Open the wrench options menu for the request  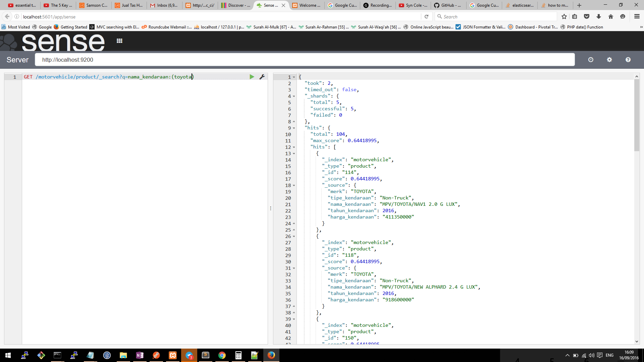pyautogui.click(x=262, y=77)
